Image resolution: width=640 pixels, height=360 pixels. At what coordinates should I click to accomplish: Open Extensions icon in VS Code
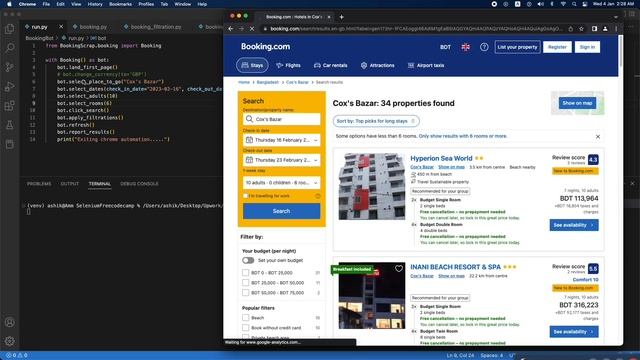coord(9,106)
